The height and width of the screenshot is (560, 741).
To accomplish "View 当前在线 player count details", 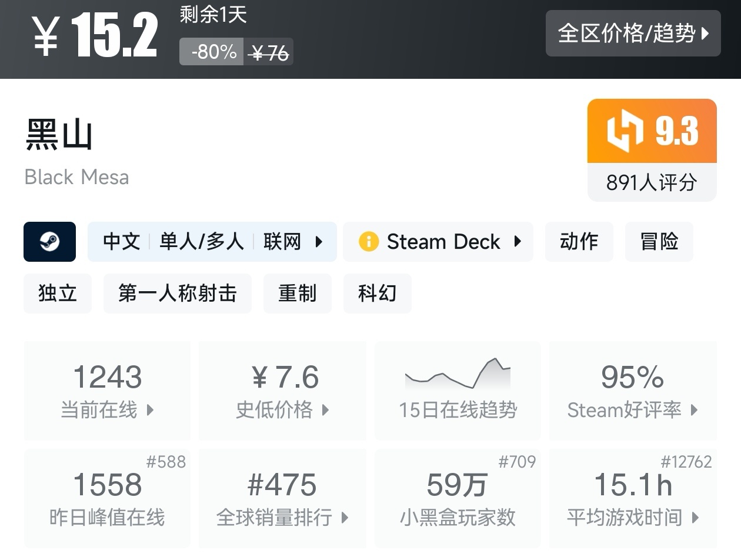I will click(x=107, y=390).
